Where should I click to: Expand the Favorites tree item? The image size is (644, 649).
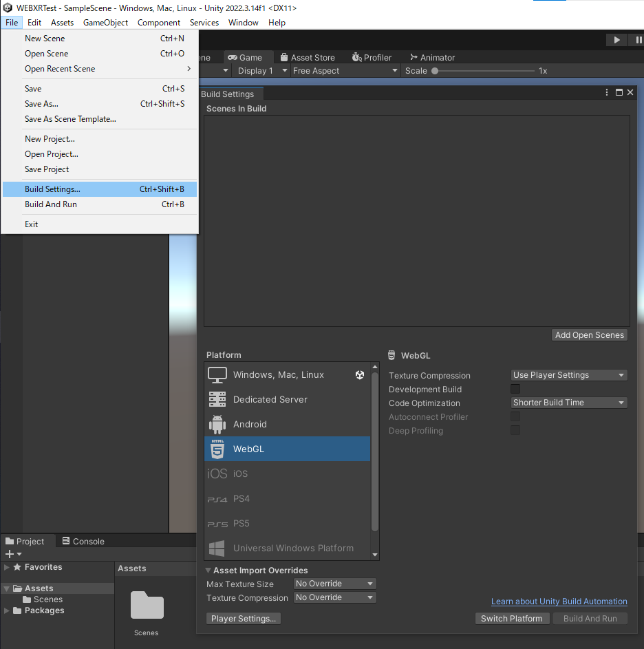[x=7, y=567]
